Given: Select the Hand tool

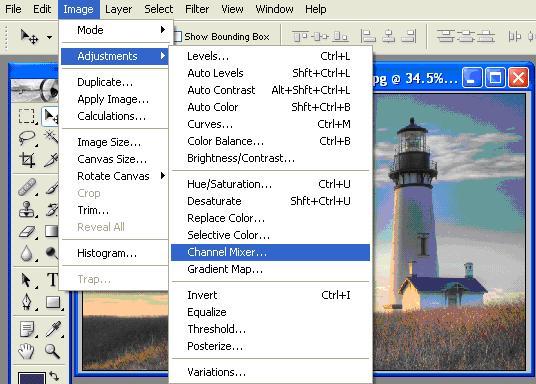Looking at the screenshot, I should 27,351.
